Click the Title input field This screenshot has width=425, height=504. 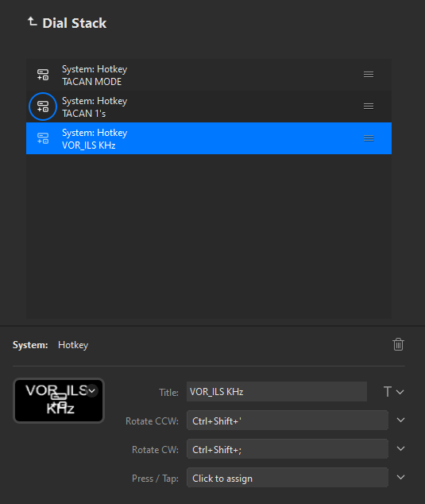[x=276, y=392]
